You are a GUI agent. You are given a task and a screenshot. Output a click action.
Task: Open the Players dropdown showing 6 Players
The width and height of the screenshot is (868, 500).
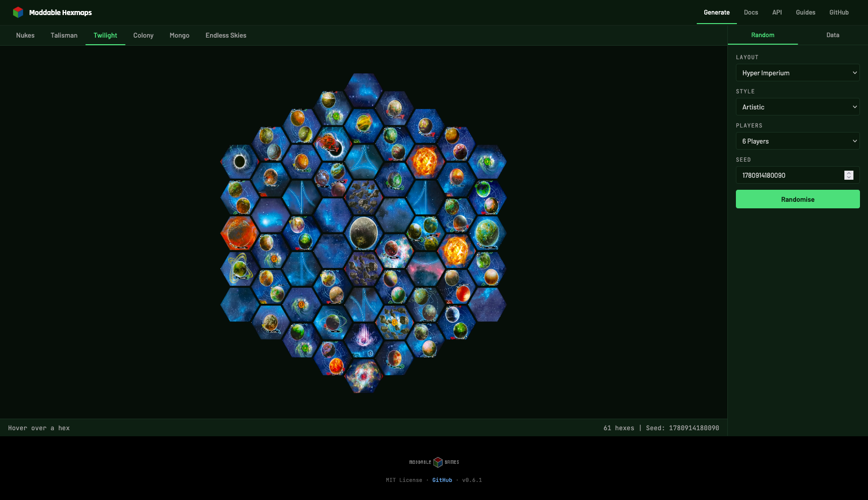click(x=798, y=141)
